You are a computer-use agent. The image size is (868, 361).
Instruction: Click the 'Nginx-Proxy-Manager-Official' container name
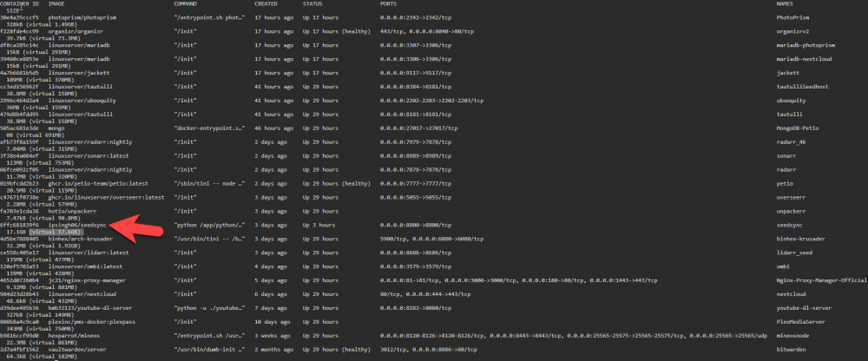point(821,280)
